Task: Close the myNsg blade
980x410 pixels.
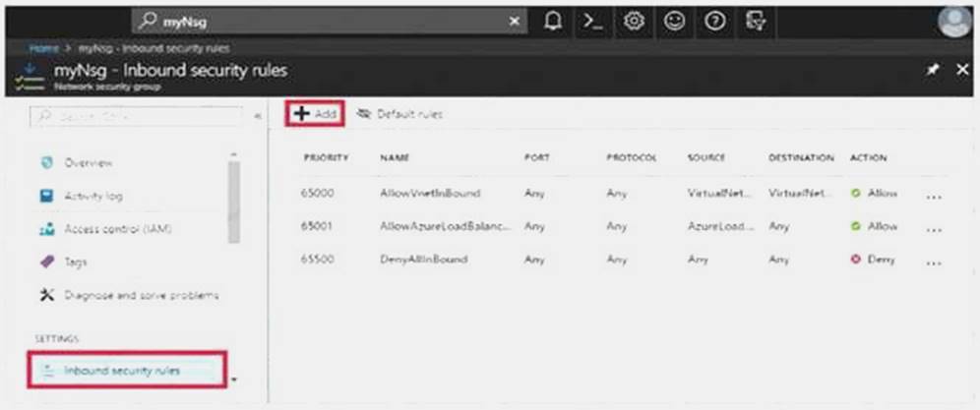Action: click(x=963, y=70)
